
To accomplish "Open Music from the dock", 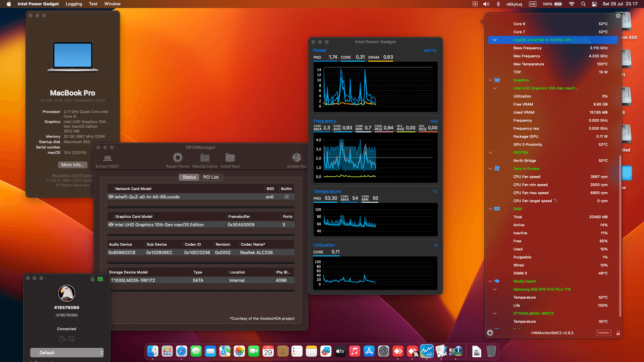I will coord(355,351).
